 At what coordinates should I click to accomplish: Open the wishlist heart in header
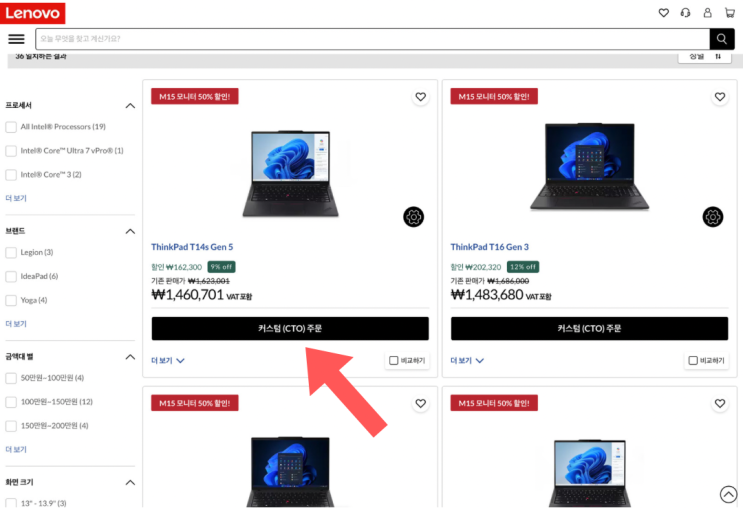[x=663, y=13]
